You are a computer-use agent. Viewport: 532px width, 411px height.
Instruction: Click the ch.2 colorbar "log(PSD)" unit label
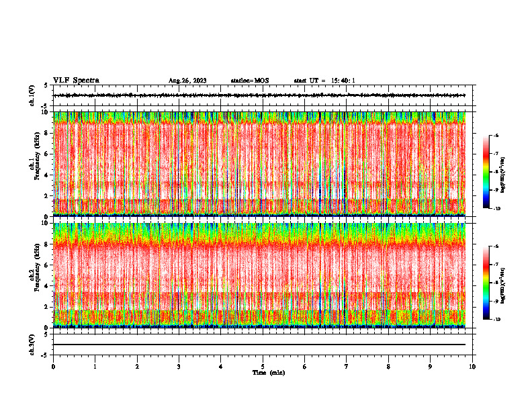[502, 285]
